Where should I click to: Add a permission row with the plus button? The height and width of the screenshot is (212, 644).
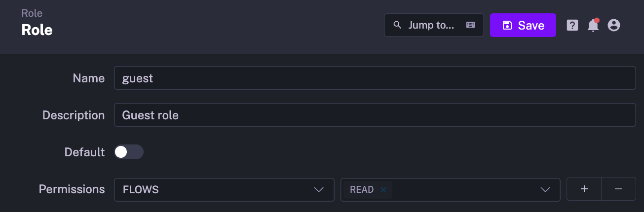584,189
